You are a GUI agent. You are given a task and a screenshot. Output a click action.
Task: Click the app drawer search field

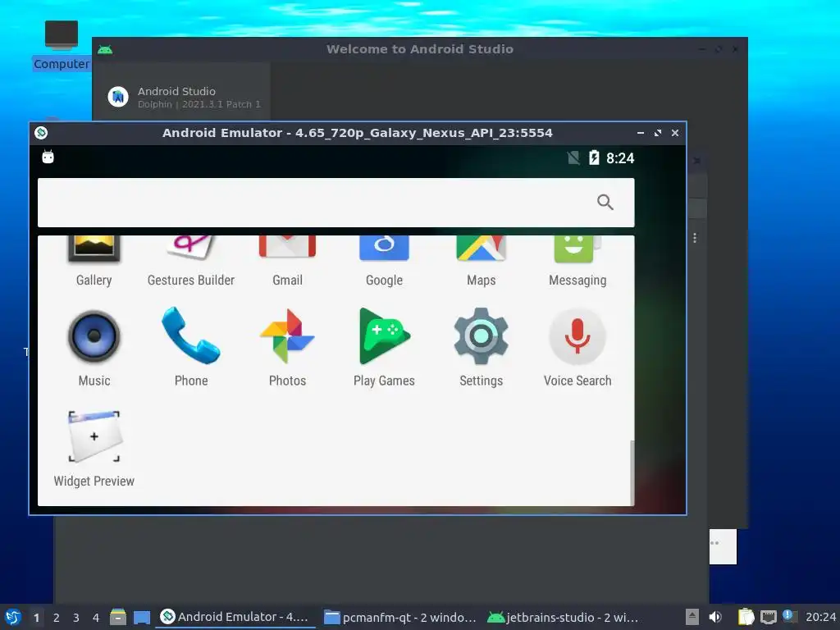[336, 203]
